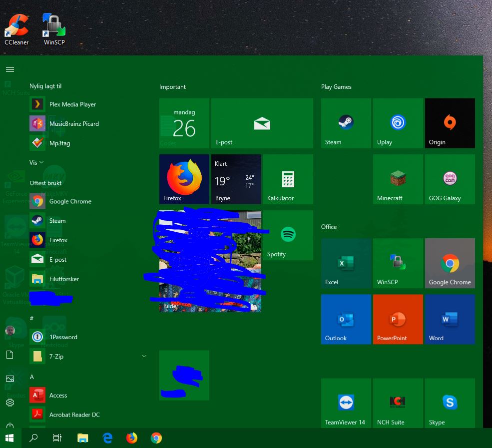Open the Google Chrome tile in Office group
The image size is (492, 448).
click(450, 263)
